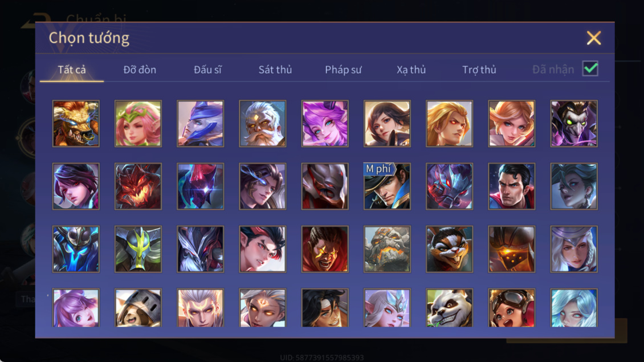Select the 'Trợ thủ' tab

coord(479,70)
